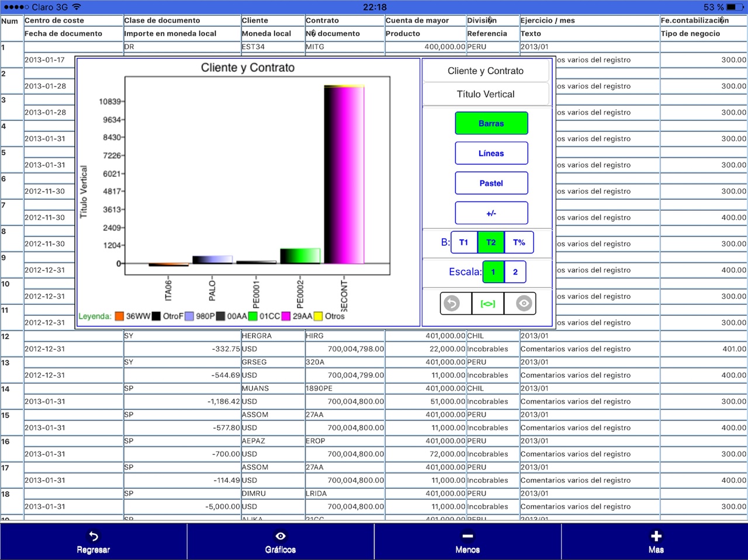Select the LRIDA contract cell
The width and height of the screenshot is (748, 560).
345,493
